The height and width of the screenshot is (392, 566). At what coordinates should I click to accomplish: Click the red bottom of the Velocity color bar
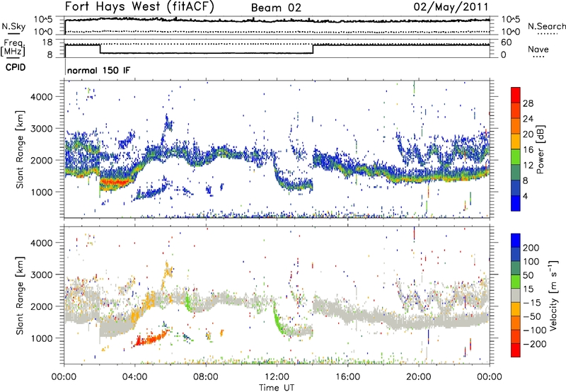(x=516, y=350)
